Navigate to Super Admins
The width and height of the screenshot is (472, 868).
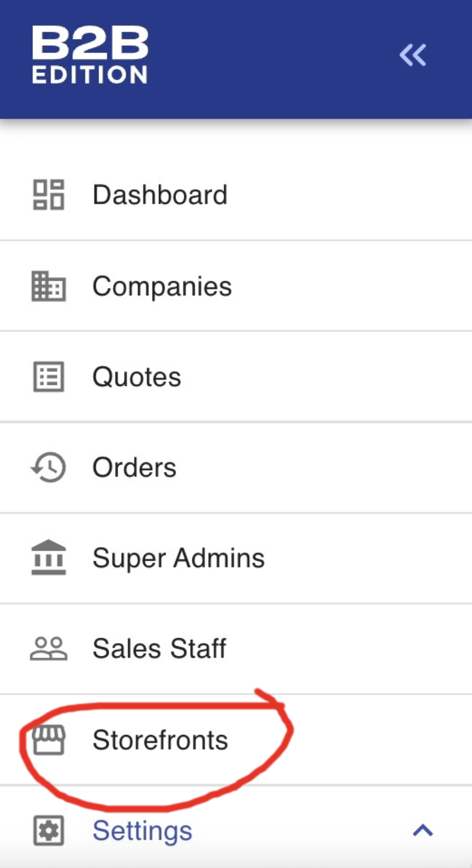178,558
